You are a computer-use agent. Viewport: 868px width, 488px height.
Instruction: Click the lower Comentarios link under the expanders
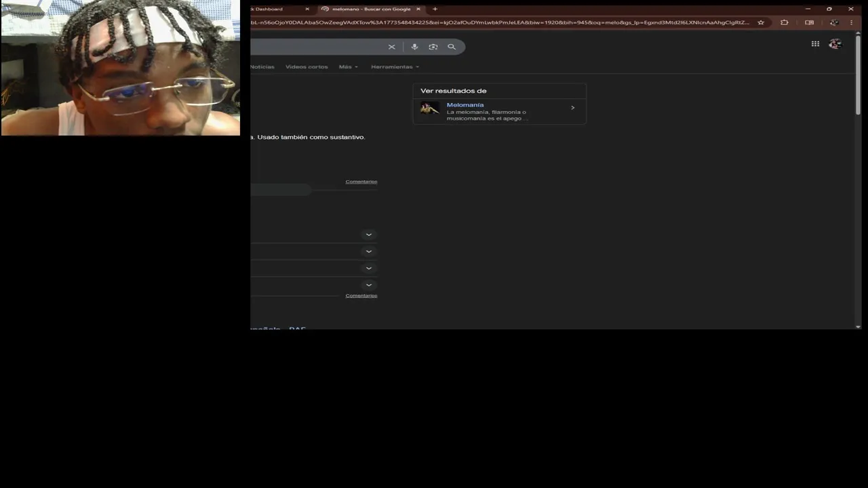[361, 296]
